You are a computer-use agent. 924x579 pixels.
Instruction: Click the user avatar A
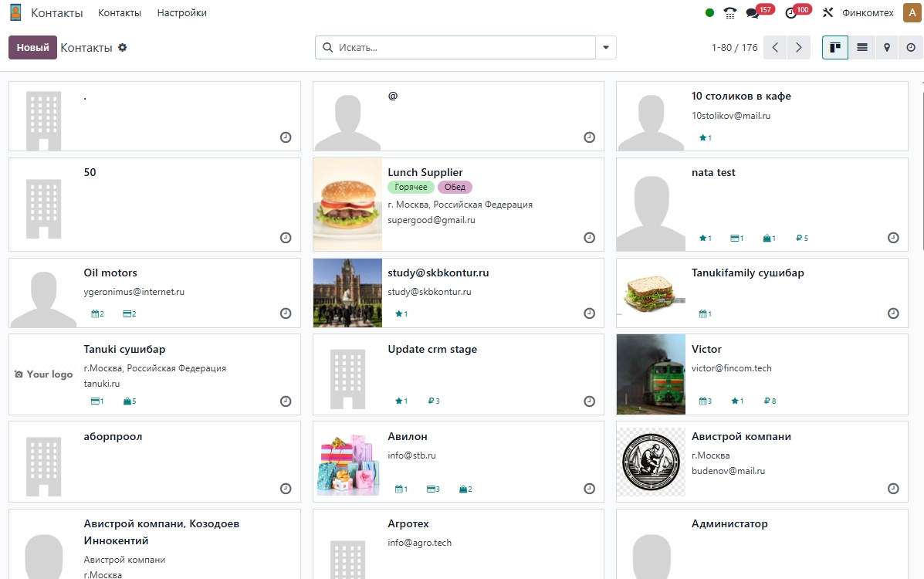pos(911,12)
